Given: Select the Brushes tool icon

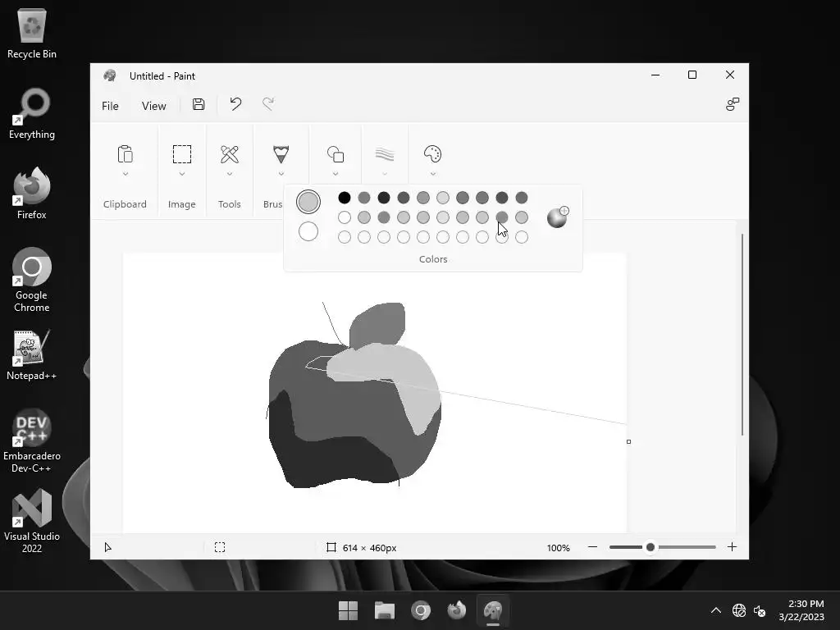Looking at the screenshot, I should tap(281, 154).
